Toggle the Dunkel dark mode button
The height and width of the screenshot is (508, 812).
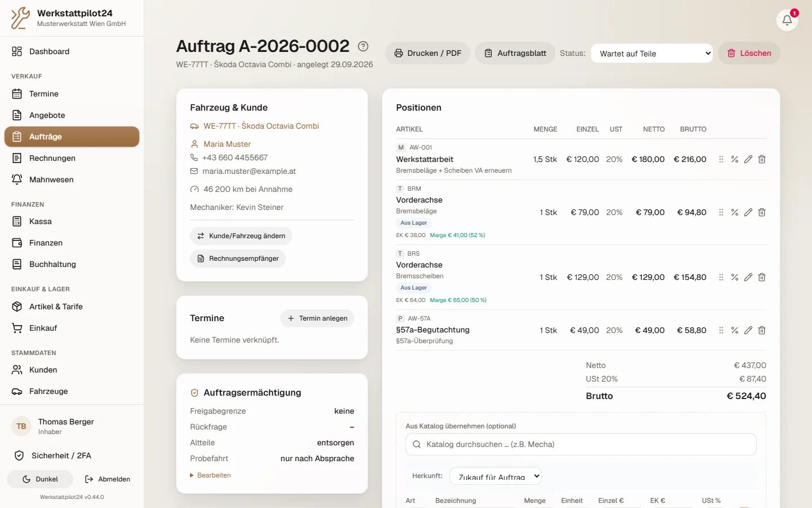[x=40, y=479]
